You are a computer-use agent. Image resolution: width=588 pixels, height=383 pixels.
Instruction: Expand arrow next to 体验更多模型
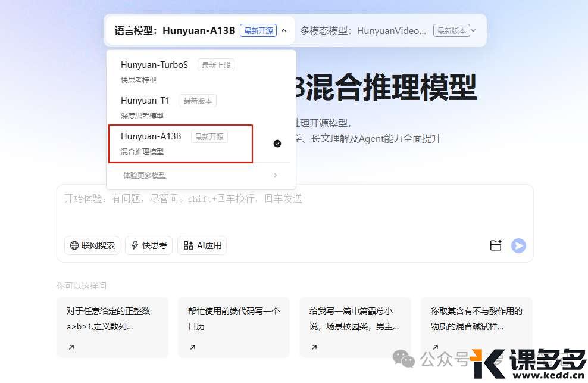coord(276,175)
